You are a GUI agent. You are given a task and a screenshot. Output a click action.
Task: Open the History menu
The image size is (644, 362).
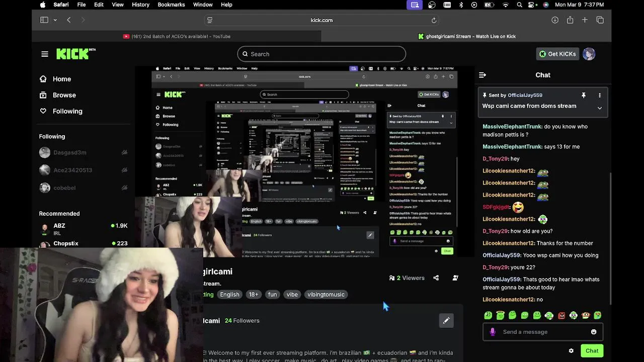tap(140, 5)
